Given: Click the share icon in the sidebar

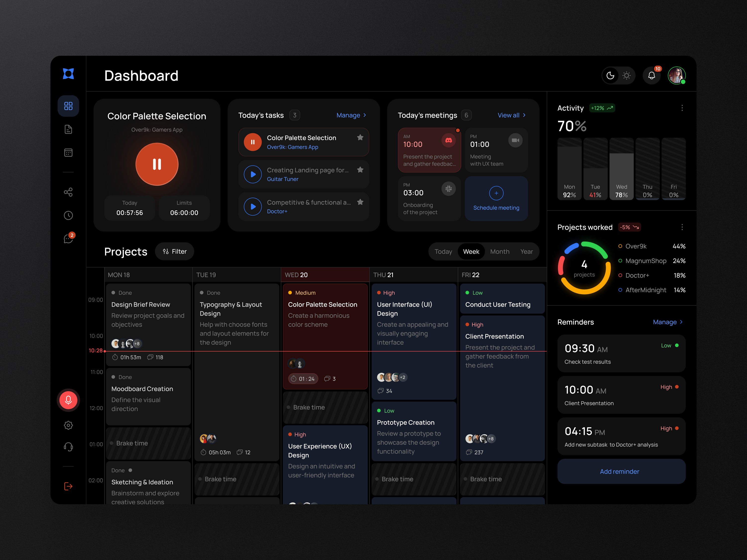Looking at the screenshot, I should (68, 192).
